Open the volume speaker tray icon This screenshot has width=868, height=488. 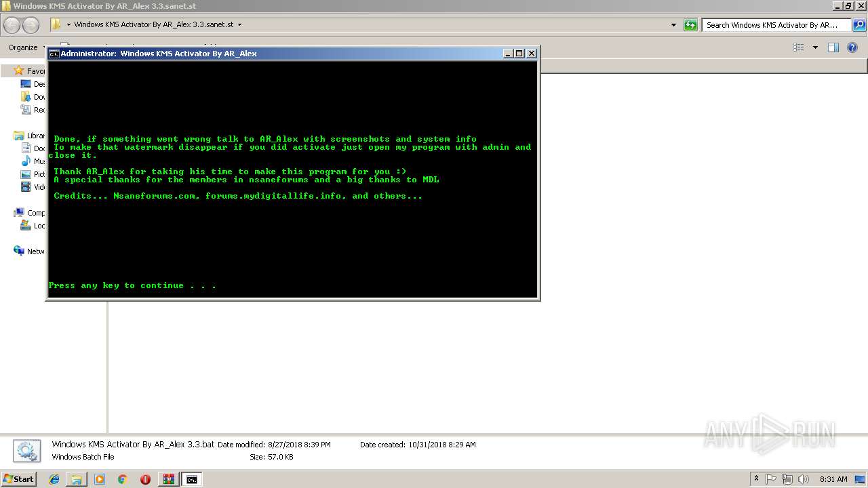click(804, 479)
